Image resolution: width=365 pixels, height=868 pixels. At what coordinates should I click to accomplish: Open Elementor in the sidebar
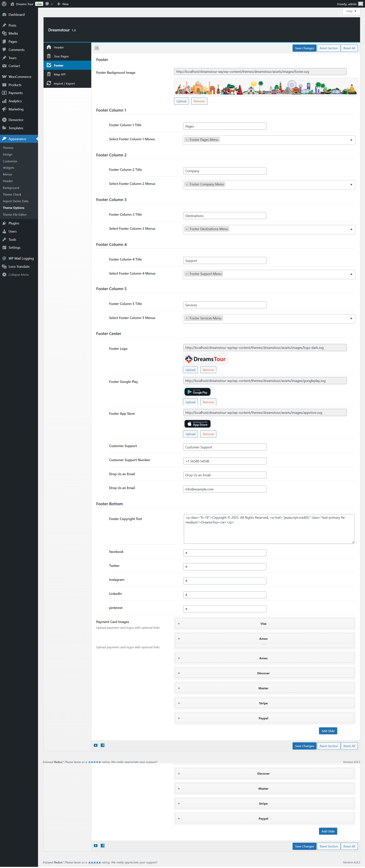16,120
